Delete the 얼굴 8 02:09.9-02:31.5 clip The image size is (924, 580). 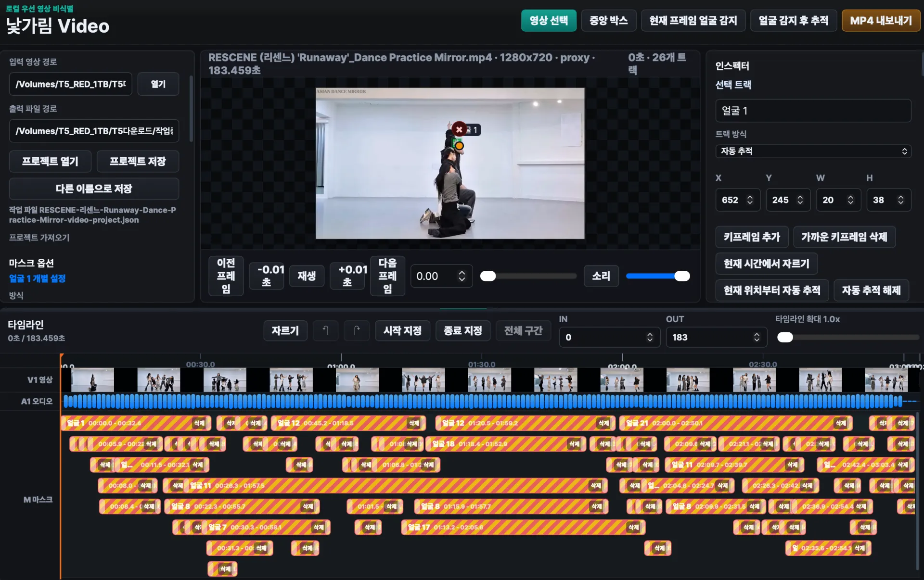point(754,506)
